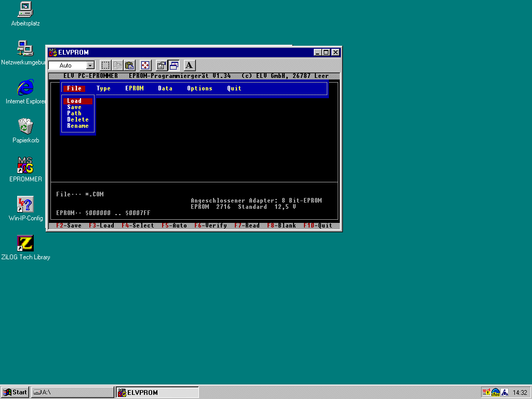Open the DOS window Properties icon
This screenshot has width=532, height=399.
pyautogui.click(x=161, y=65)
